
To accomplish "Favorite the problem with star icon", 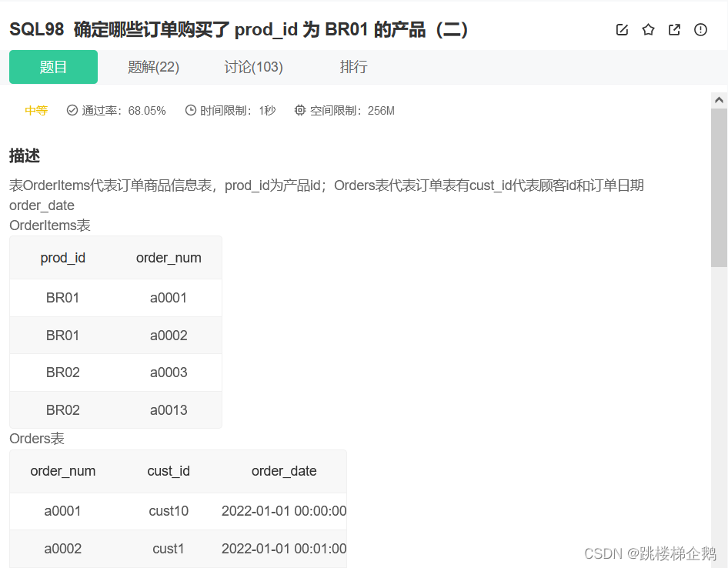I will click(648, 30).
